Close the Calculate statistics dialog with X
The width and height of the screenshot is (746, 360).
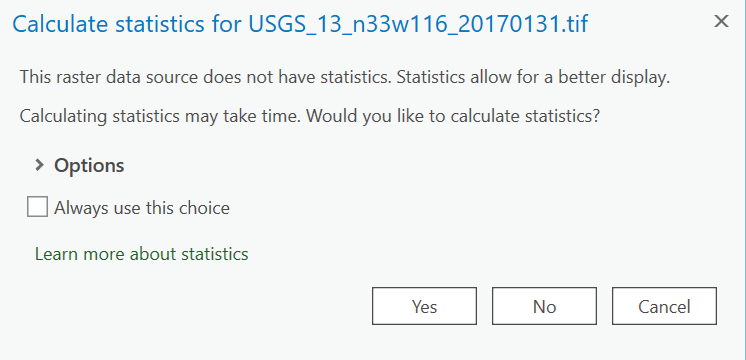click(721, 21)
